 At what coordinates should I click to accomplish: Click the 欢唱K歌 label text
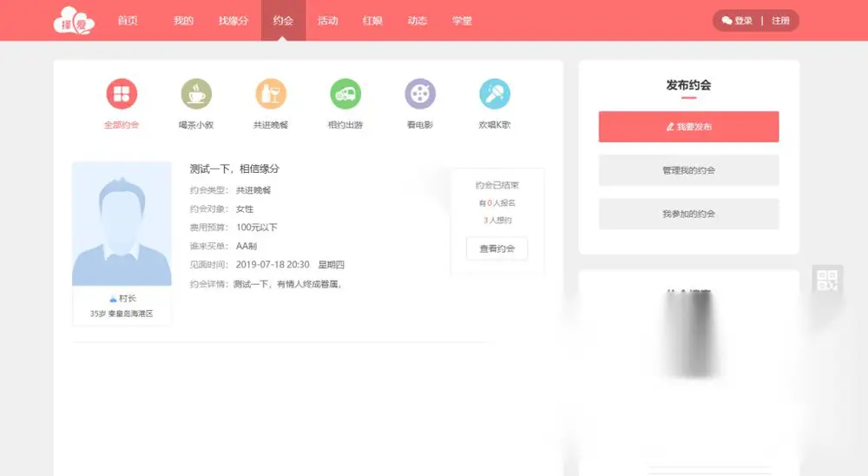pyautogui.click(x=495, y=125)
